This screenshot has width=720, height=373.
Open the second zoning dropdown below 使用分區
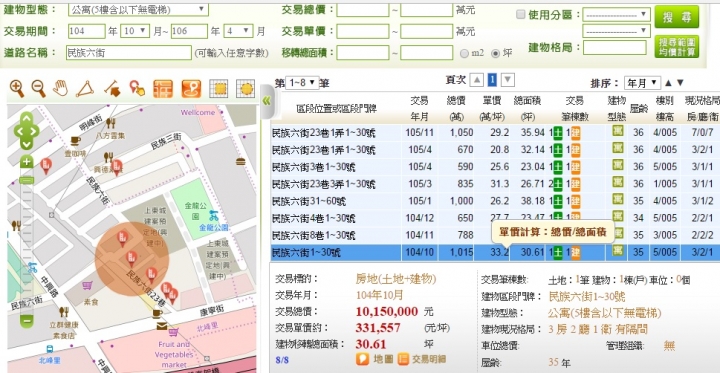tap(616, 31)
